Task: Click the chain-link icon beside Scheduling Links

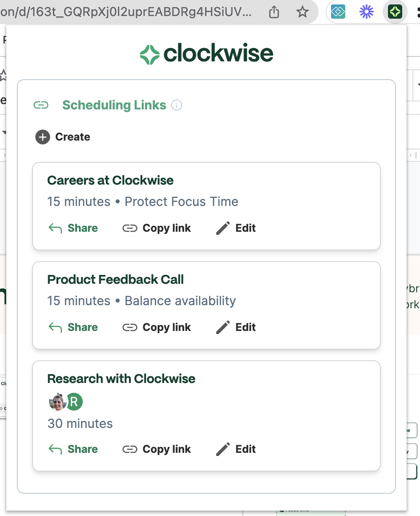Action: point(41,105)
